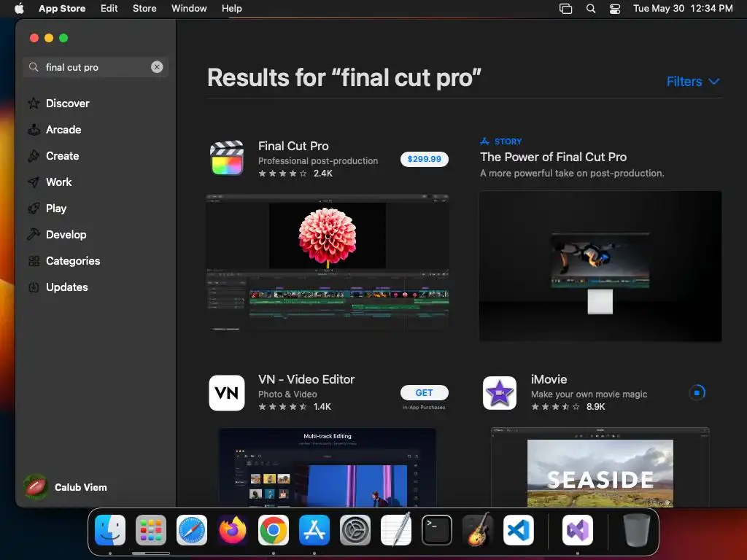This screenshot has height=560, width=747.
Task: Open Final Cut Pro dahlia screenshot thumbnail
Action: [x=328, y=262]
